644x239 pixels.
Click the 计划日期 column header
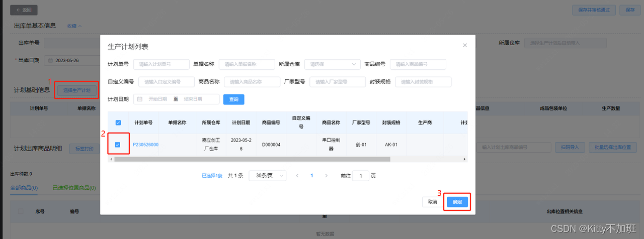pyautogui.click(x=242, y=123)
